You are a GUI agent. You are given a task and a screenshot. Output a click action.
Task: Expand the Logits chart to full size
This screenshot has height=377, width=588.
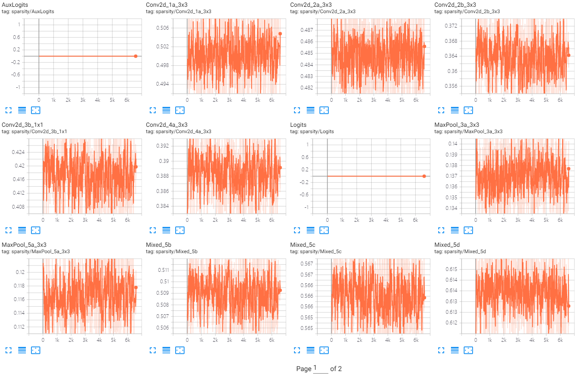pyautogui.click(x=297, y=230)
